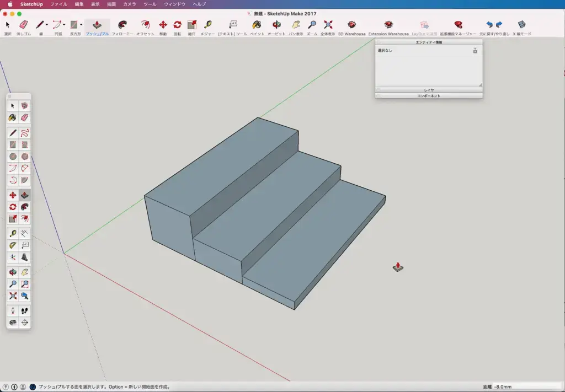
Task: Click フォローミー in the top toolbar
Action: pos(122,28)
